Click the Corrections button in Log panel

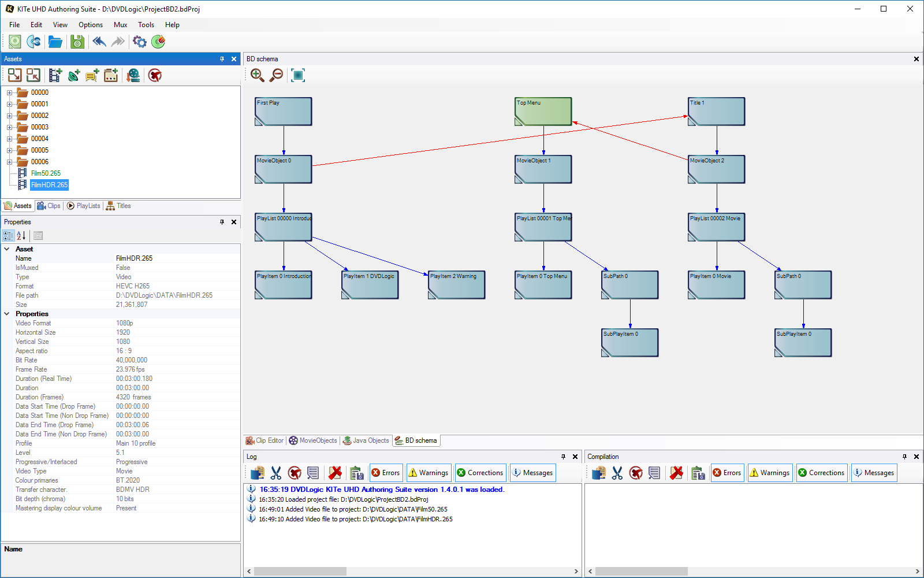coord(480,473)
